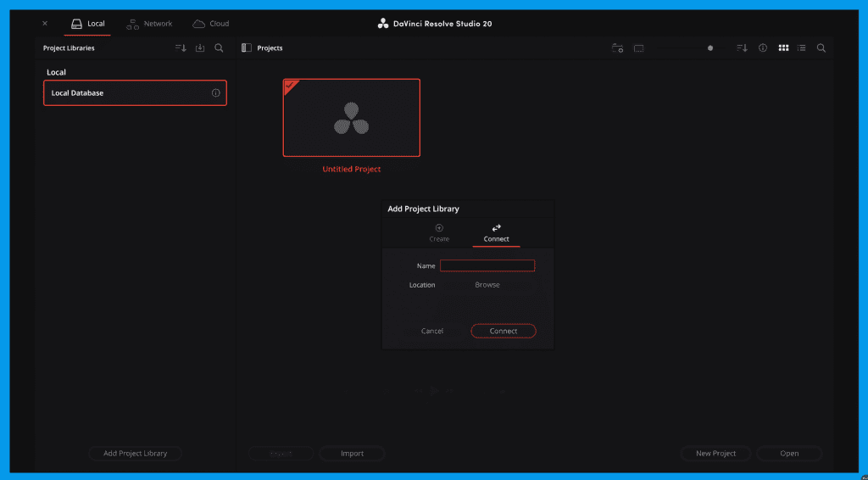Viewport: 868px width, 480px height.
Task: Show project info with the info icon
Action: pyautogui.click(x=763, y=48)
